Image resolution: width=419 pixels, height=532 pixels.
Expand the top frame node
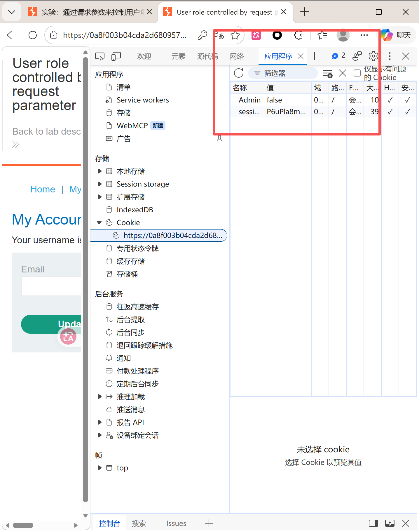[99, 468]
